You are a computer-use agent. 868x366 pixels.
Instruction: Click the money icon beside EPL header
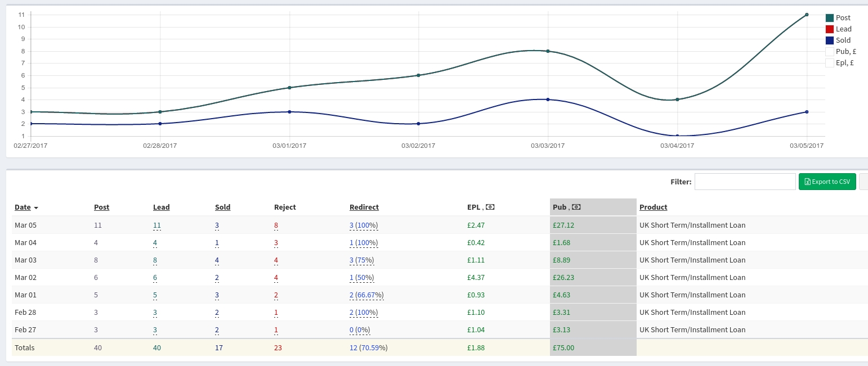pos(490,207)
